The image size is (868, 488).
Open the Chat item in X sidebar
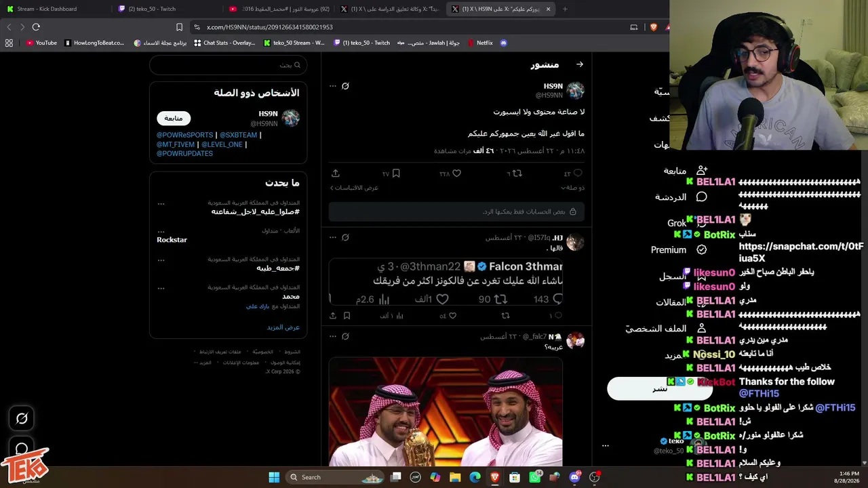pyautogui.click(x=681, y=197)
